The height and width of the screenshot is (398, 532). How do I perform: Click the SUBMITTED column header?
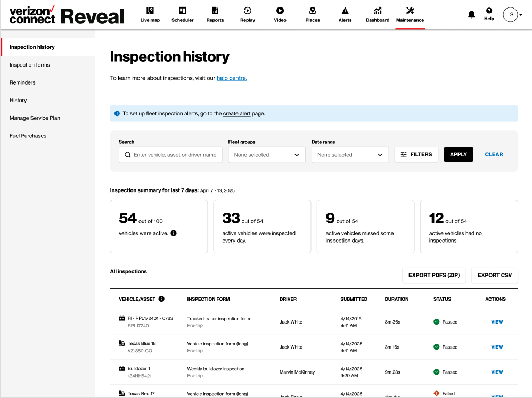pos(354,299)
